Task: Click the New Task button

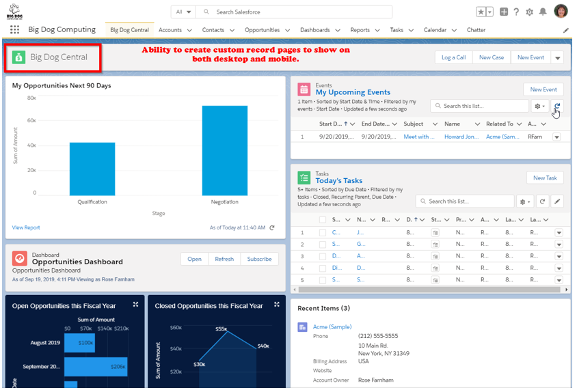Action: [x=545, y=178]
